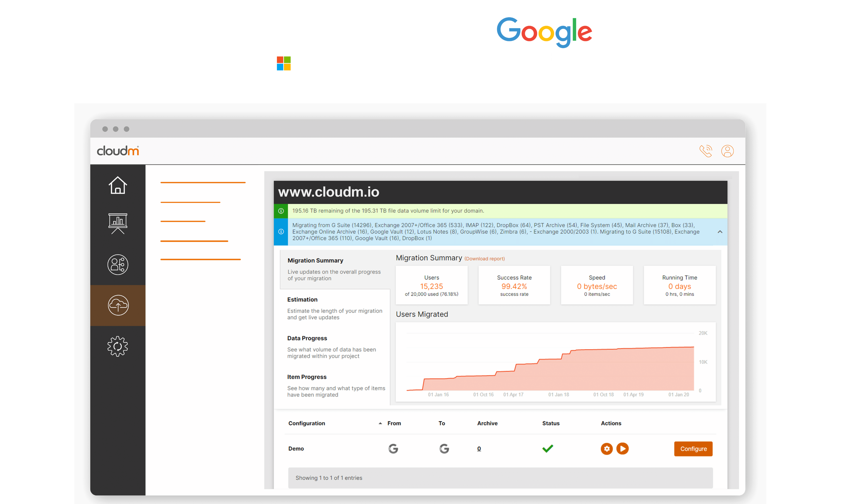The height and width of the screenshot is (504, 841).
Task: Click the presentation chart sidebar icon
Action: pyautogui.click(x=118, y=223)
